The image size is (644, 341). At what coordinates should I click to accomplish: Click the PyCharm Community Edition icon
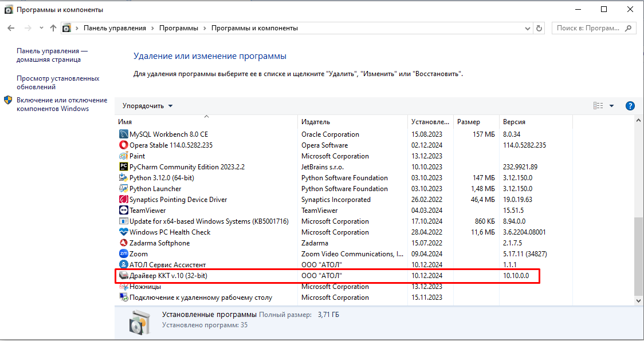(x=123, y=167)
